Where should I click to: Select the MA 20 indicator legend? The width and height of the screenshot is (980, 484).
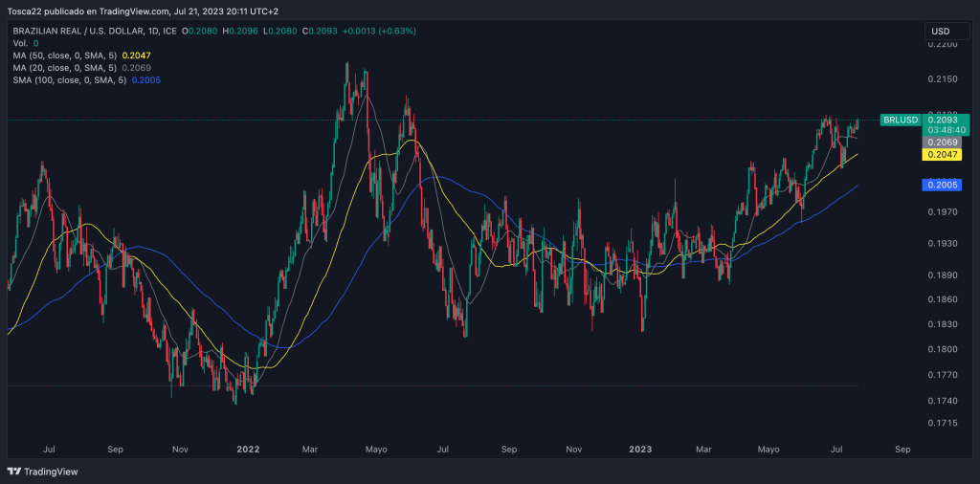(65, 69)
